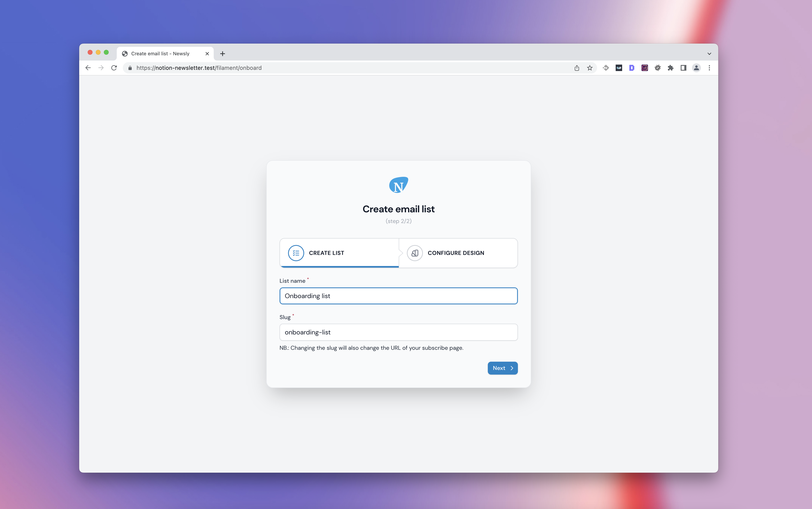The width and height of the screenshot is (812, 509).
Task: Click the browser back navigation arrow
Action: point(88,67)
